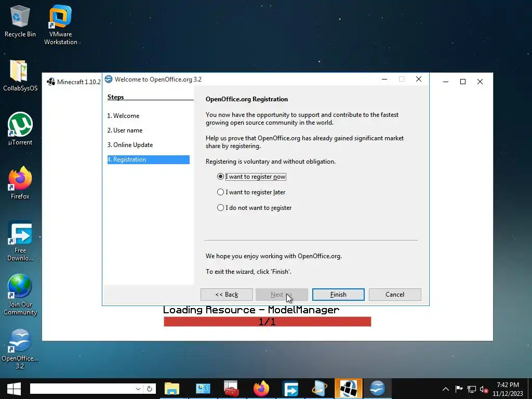532x399 pixels.
Task: Close the OpenOffice wizard window
Action: (419, 79)
